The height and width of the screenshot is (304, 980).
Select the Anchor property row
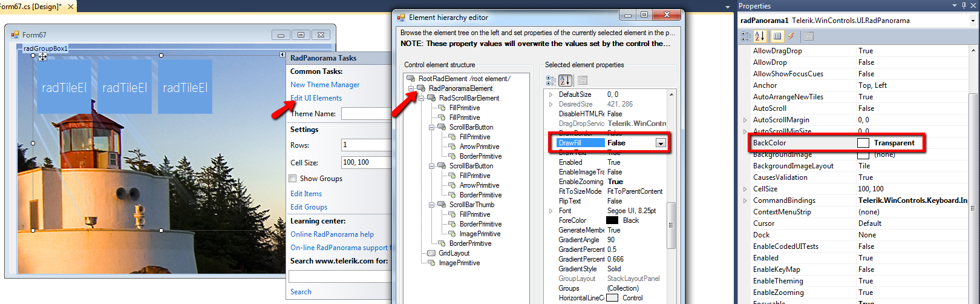[x=858, y=85]
